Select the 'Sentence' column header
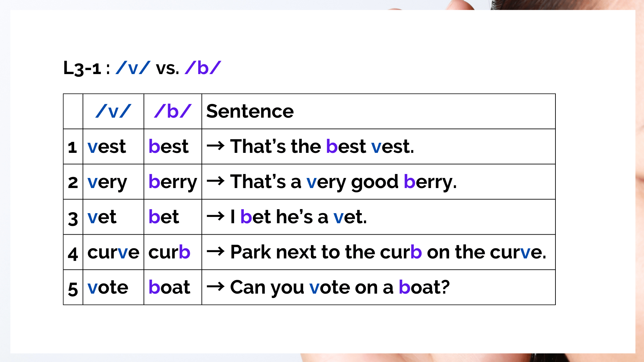644x362 pixels. 250,111
